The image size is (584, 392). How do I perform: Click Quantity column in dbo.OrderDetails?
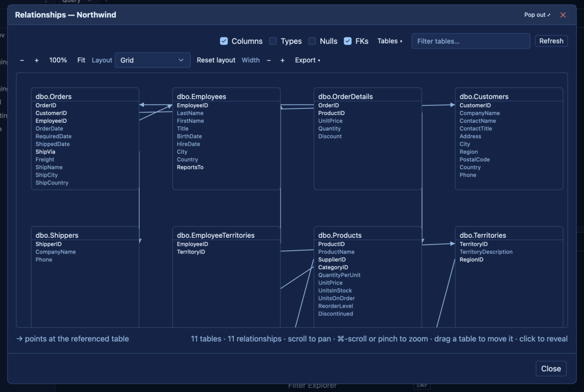tap(329, 128)
